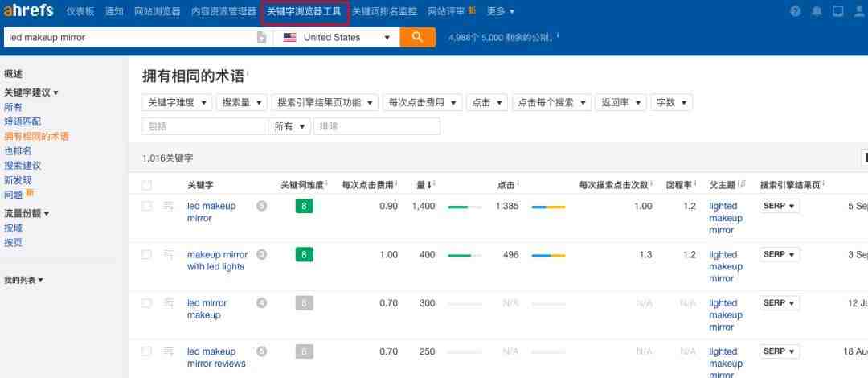Screen dimensions: 868x378
Task: Switch to 关键词排名监控 tab
Action: point(385,11)
